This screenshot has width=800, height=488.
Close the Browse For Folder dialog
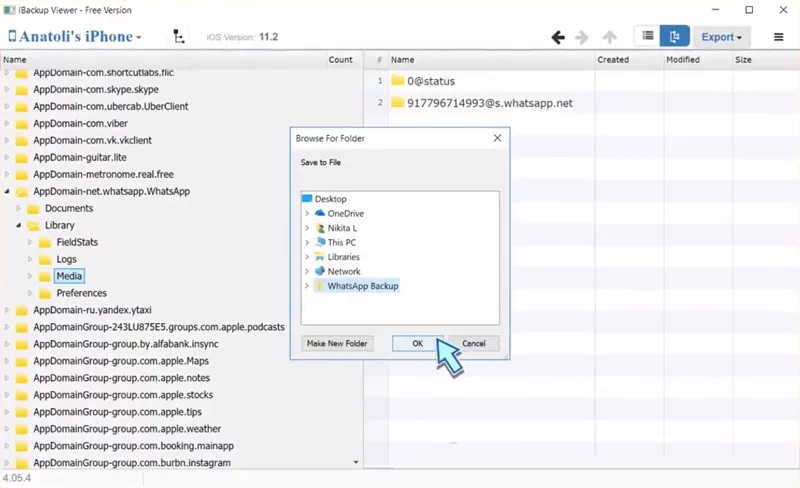pos(497,138)
